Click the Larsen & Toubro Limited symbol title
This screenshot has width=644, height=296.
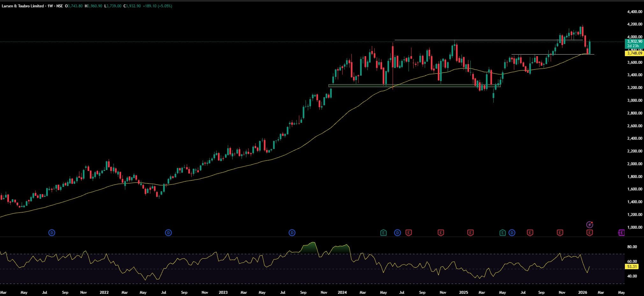pyautogui.click(x=23, y=6)
